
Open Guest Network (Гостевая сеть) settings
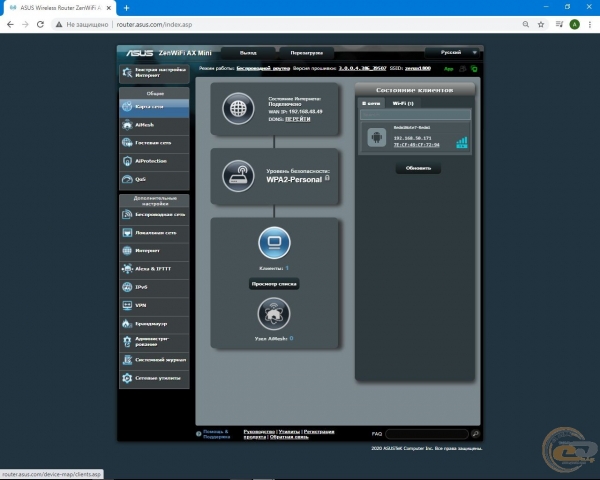click(x=154, y=143)
